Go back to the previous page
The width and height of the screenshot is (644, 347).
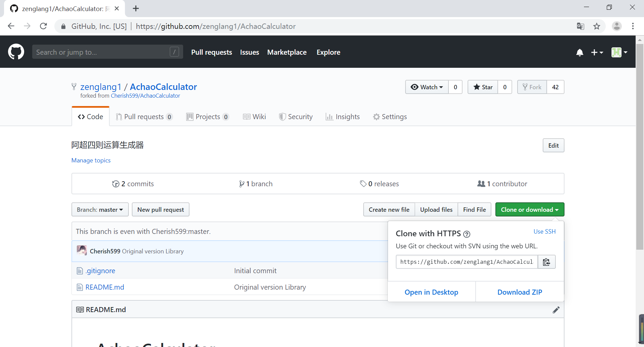pos(11,26)
